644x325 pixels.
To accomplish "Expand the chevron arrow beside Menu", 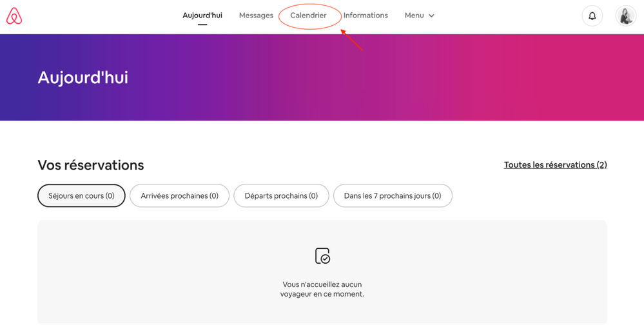I will click(431, 16).
